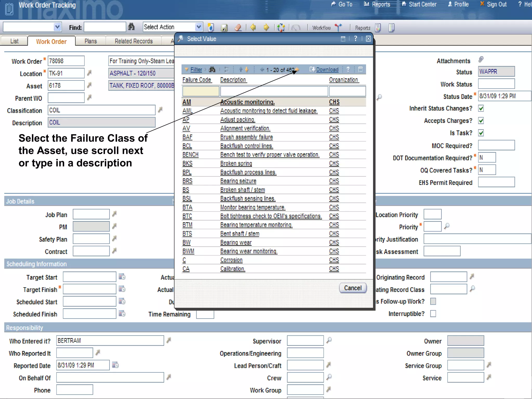Minimize the table with the filter bar collapse icon

coord(361,69)
